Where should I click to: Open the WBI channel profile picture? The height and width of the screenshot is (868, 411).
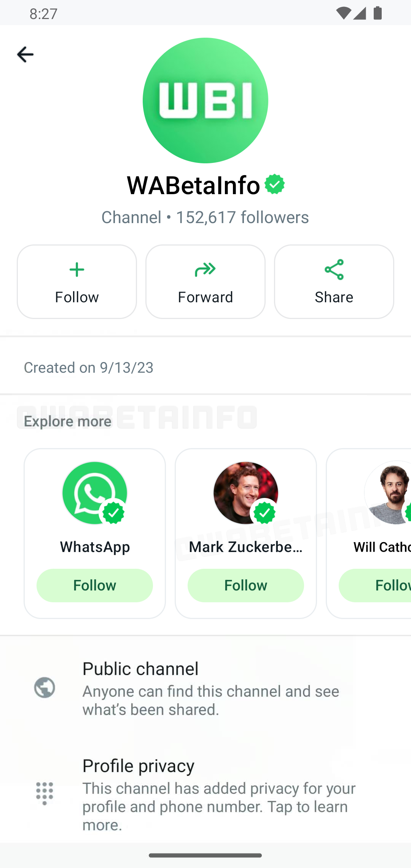tap(205, 101)
